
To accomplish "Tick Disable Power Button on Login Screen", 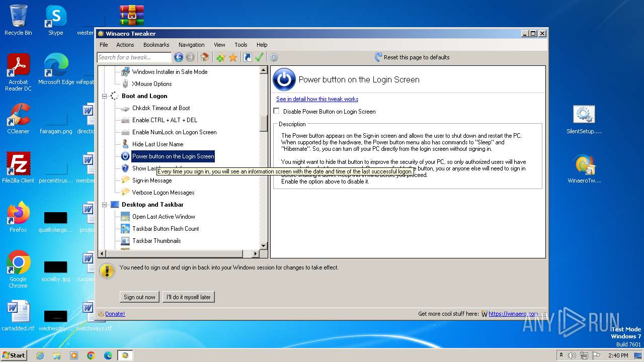I will pyautogui.click(x=276, y=111).
